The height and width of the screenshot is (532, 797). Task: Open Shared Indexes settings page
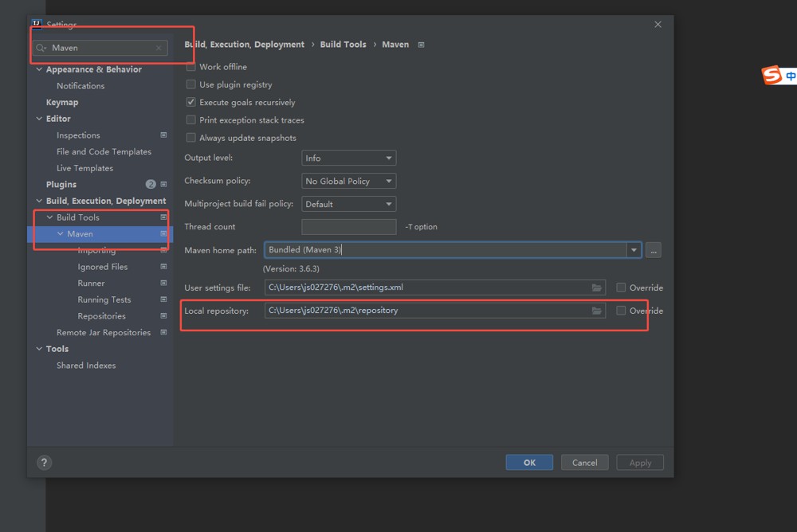86,366
